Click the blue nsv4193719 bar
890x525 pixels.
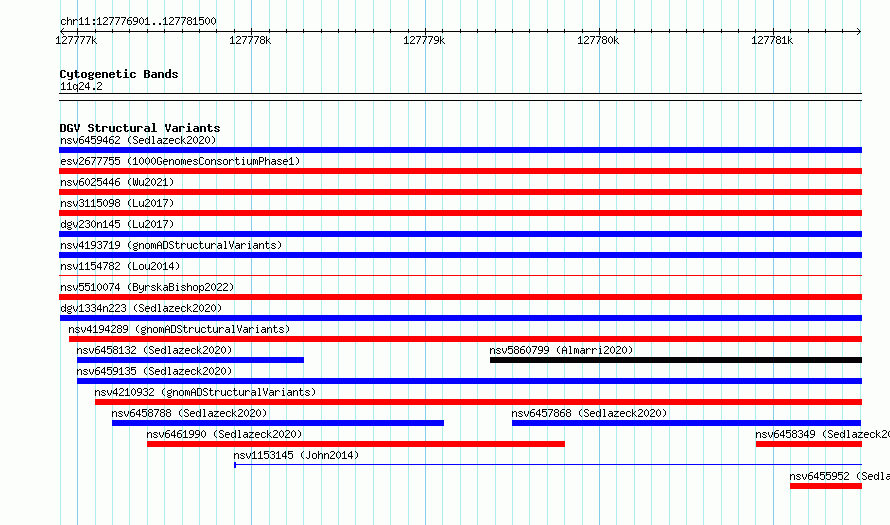[460, 255]
